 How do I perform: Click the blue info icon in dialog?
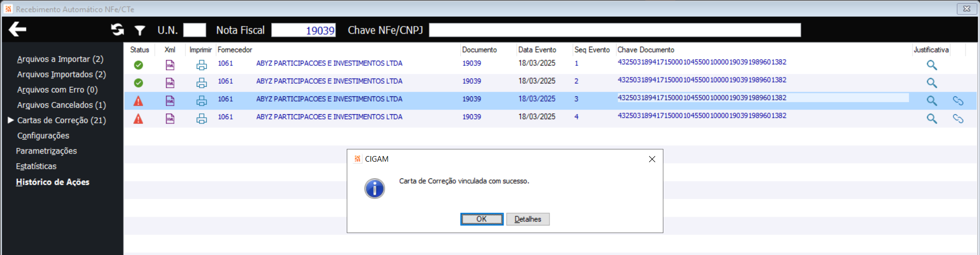374,189
